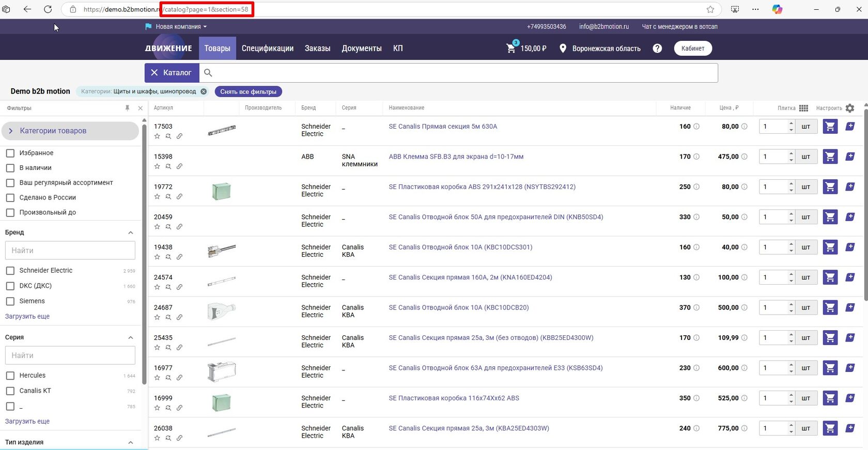
Task: Add article 17503 to the cart
Action: point(830,127)
